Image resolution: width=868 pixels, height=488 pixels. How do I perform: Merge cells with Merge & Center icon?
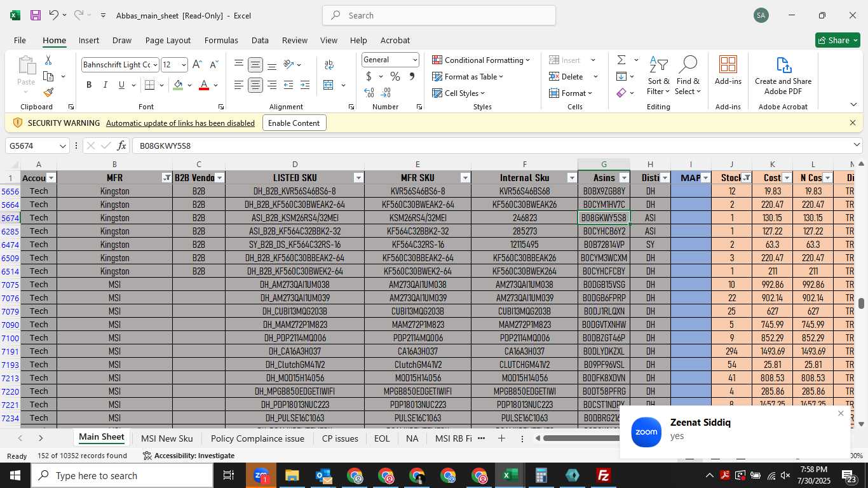point(329,85)
